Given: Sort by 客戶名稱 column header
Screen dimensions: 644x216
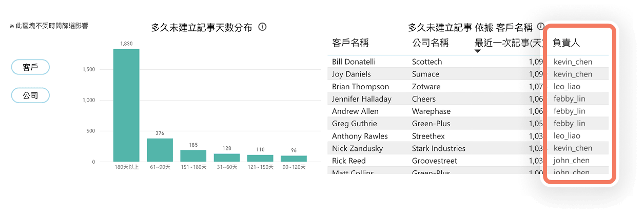Looking at the screenshot, I should click(x=350, y=43).
